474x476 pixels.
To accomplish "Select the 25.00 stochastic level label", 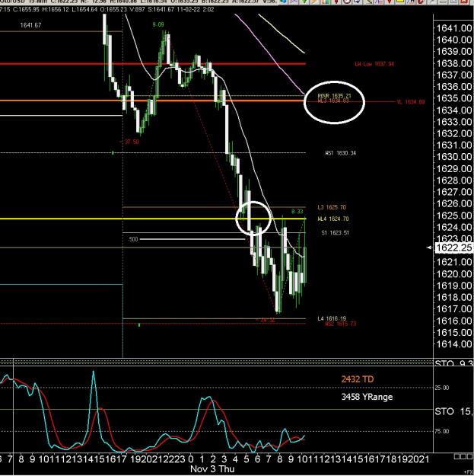I will [x=442, y=388].
